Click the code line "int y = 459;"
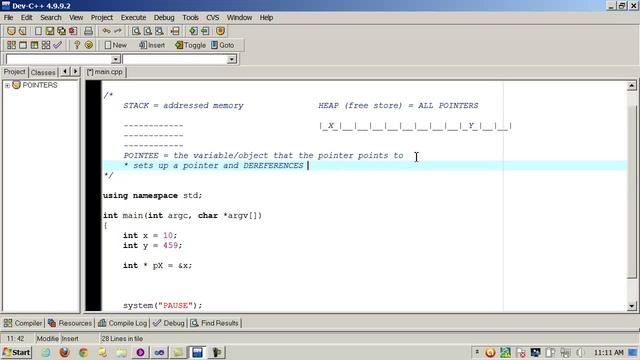The height and width of the screenshot is (360, 640). (x=152, y=245)
